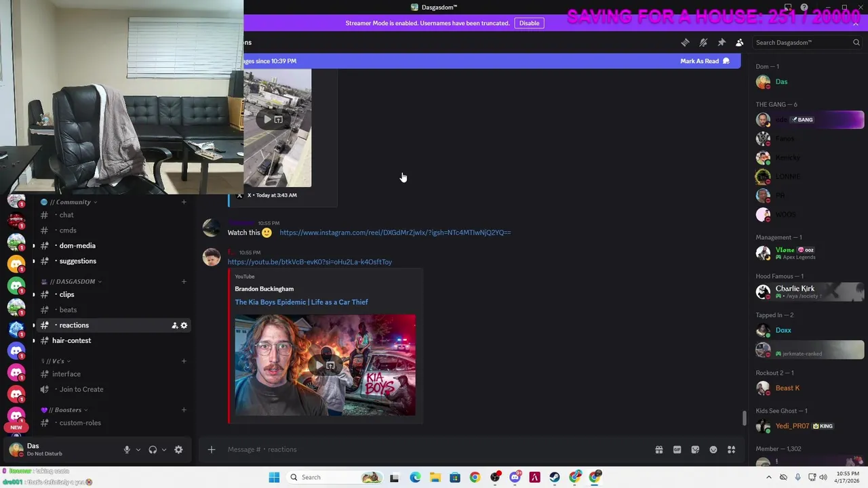The height and width of the screenshot is (488, 868).
Task: Click the invite people icon on reactions channel
Action: click(x=174, y=325)
